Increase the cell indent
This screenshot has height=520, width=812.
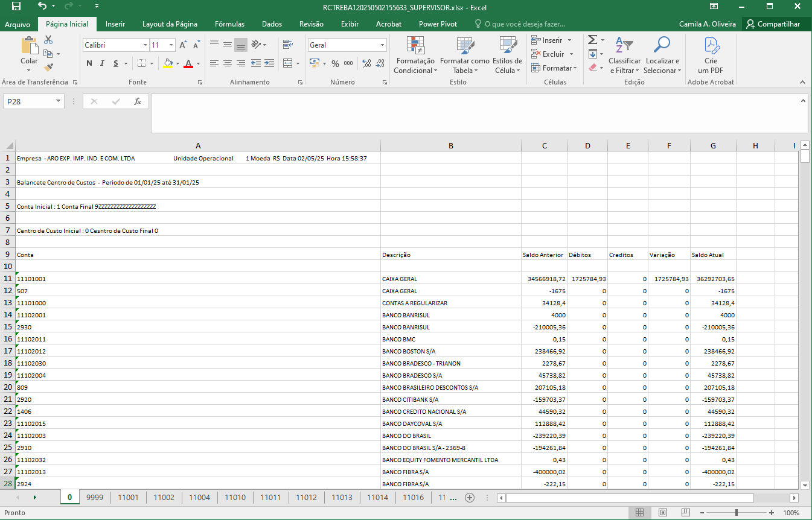click(x=269, y=63)
